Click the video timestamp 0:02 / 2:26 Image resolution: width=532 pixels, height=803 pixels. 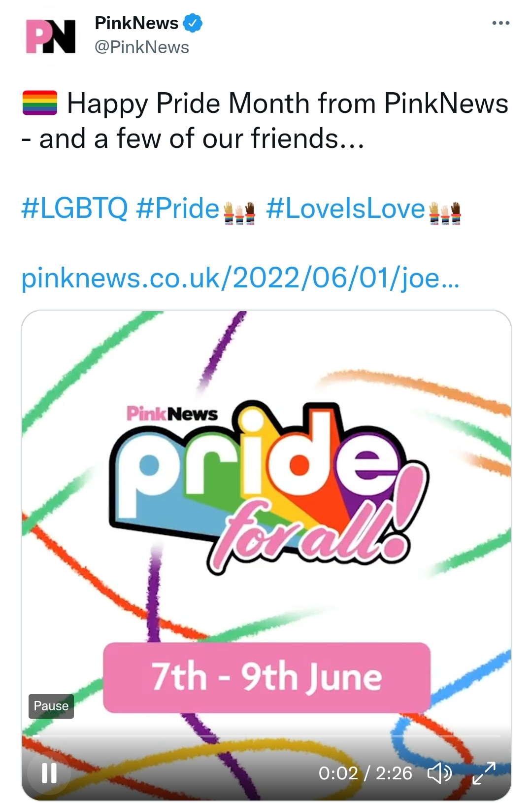click(365, 773)
